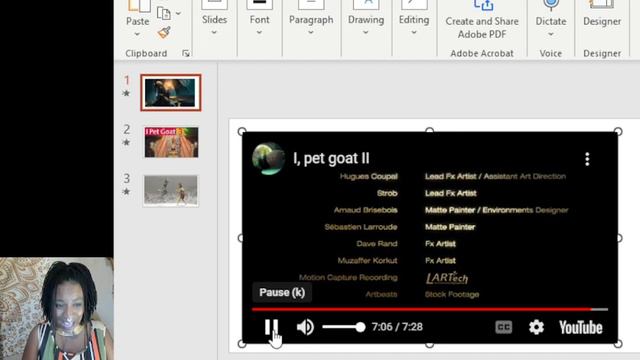
Task: Open the Designer pane
Action: coord(602,15)
